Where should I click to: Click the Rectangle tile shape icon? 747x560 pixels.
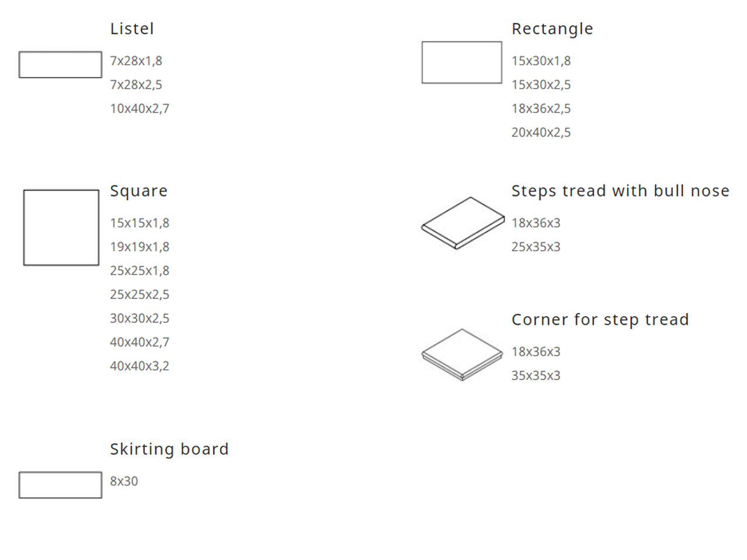click(x=462, y=62)
